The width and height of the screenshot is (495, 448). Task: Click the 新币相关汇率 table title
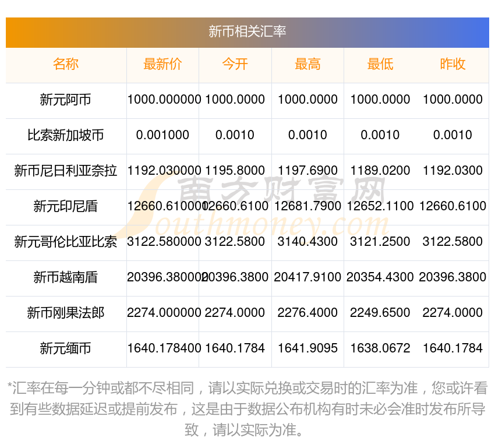click(x=247, y=31)
